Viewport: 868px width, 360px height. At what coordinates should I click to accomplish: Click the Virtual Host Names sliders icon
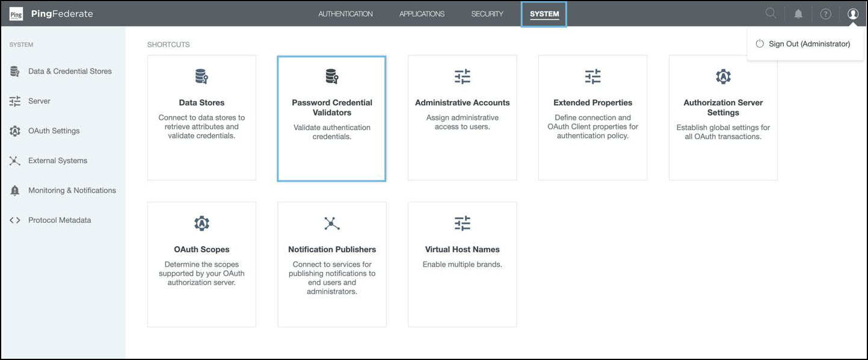click(462, 223)
